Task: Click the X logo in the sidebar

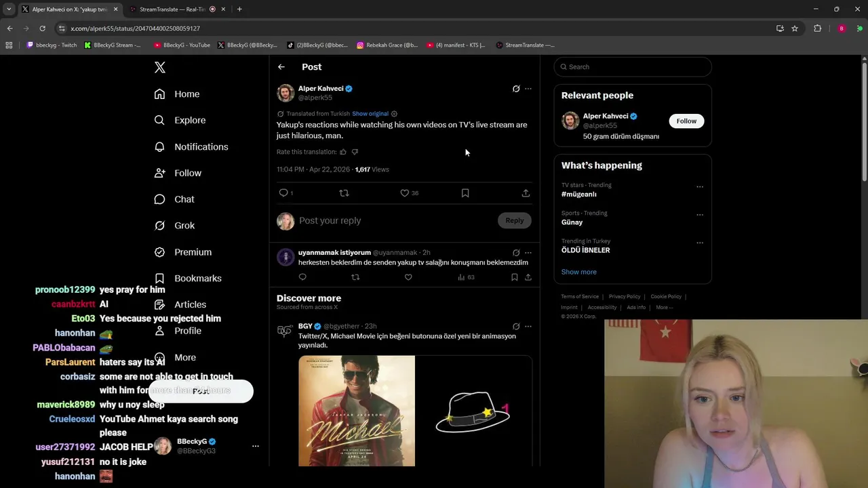Action: (x=160, y=67)
